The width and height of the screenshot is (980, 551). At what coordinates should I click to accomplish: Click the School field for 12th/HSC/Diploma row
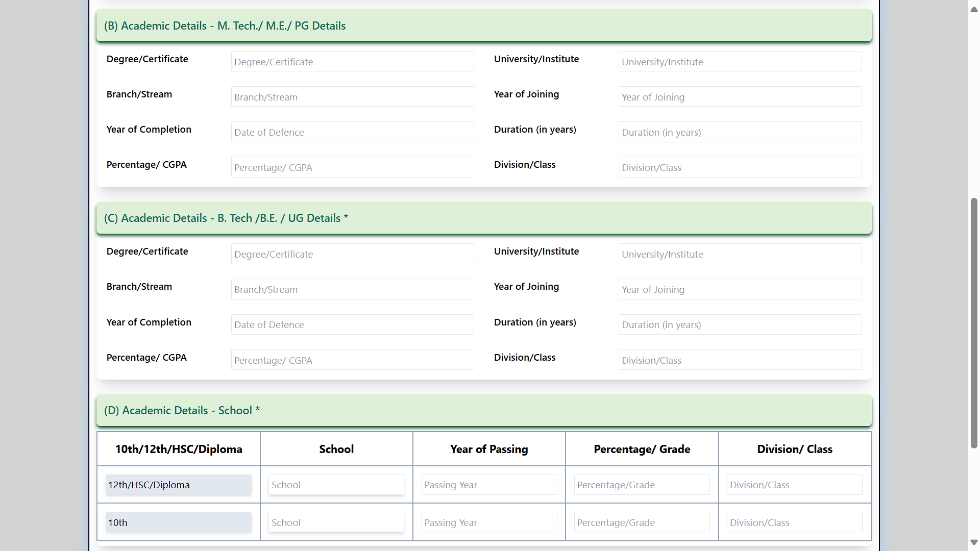(336, 484)
